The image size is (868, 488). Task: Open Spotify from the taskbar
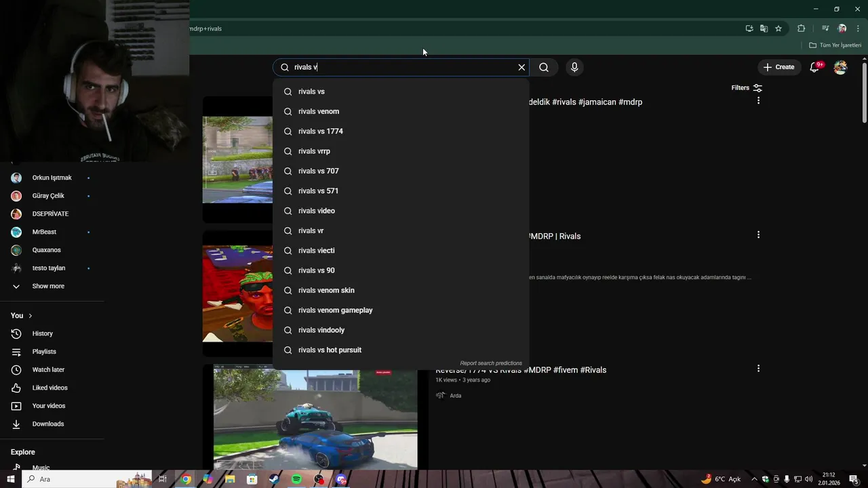296,479
